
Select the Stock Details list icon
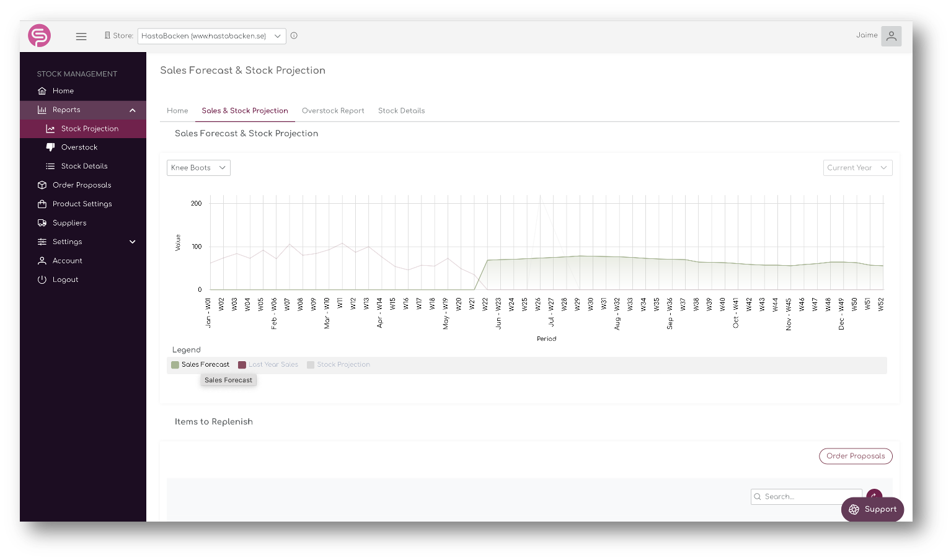[x=51, y=165]
